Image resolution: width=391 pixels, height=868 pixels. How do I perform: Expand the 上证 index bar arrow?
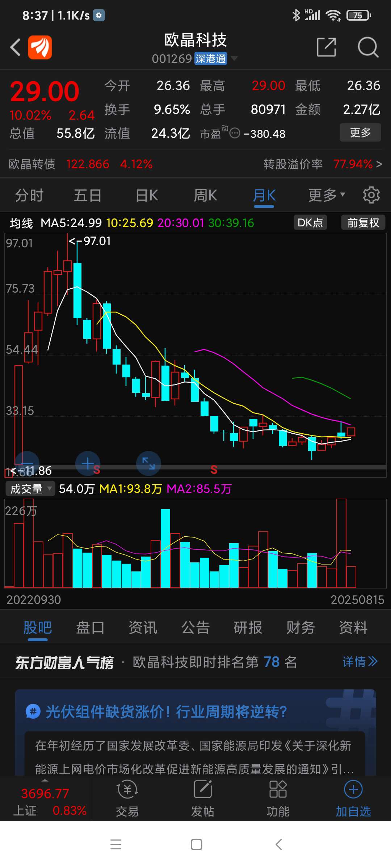45,780
